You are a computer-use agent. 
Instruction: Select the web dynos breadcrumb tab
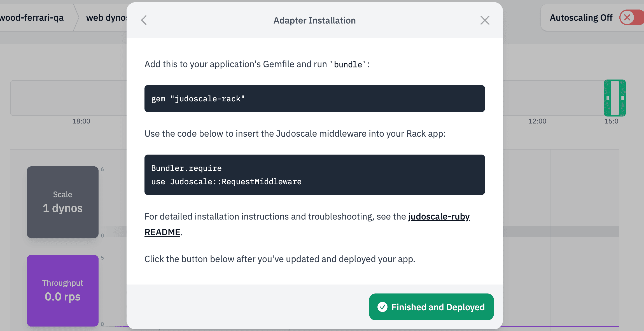[106, 17]
